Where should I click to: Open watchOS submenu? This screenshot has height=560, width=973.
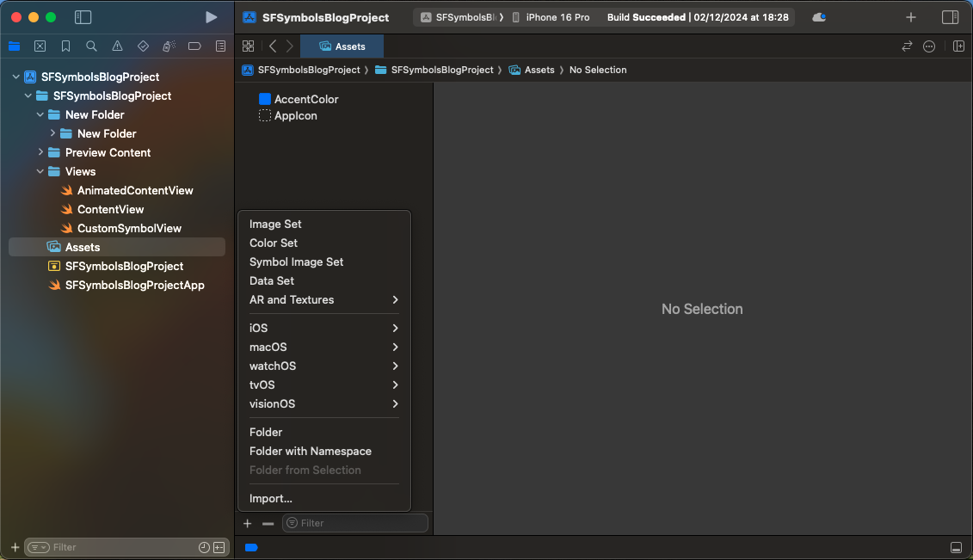point(324,366)
